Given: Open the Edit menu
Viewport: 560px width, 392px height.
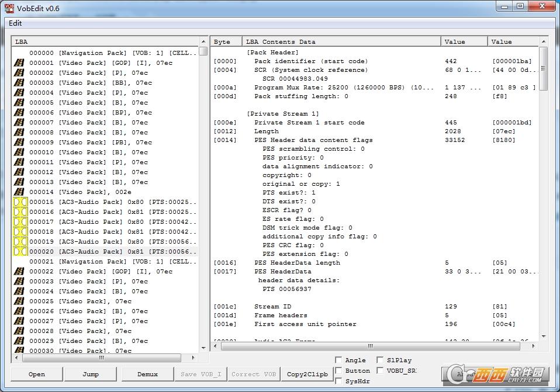Looking at the screenshot, I should 15,23.
